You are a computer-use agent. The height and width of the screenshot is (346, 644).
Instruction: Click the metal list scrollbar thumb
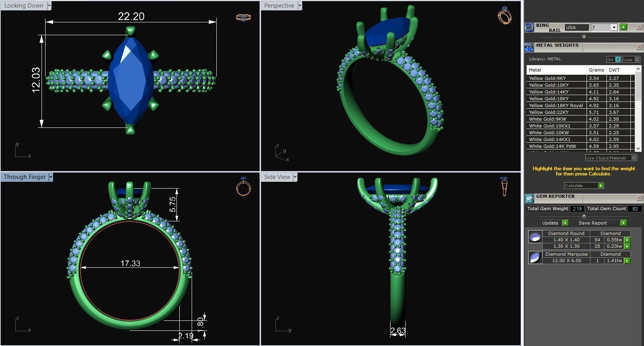(638, 86)
